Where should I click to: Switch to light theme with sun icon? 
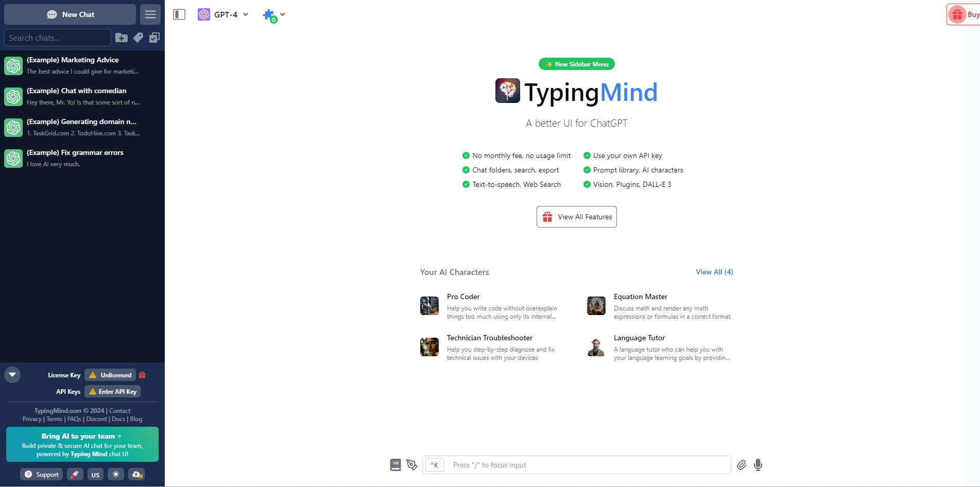click(x=116, y=474)
